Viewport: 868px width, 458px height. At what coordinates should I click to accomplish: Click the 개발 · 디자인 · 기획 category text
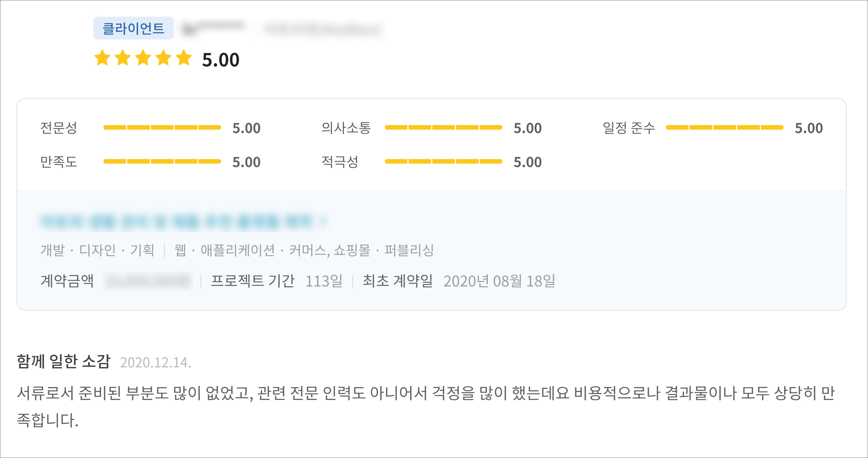[97, 250]
